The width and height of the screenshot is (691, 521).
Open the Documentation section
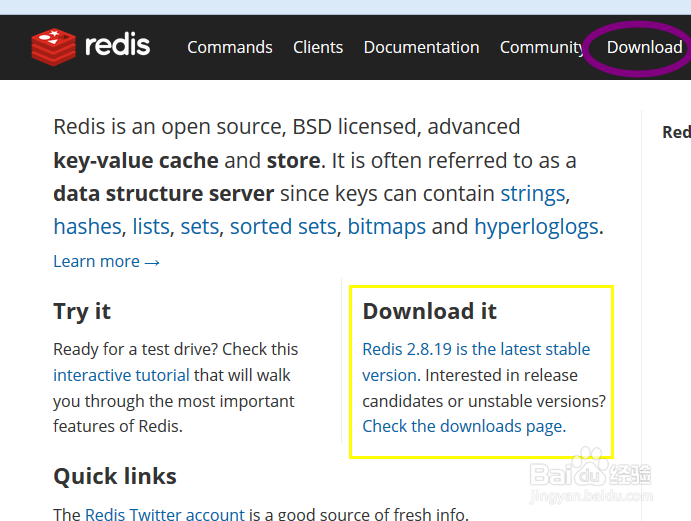point(421,47)
